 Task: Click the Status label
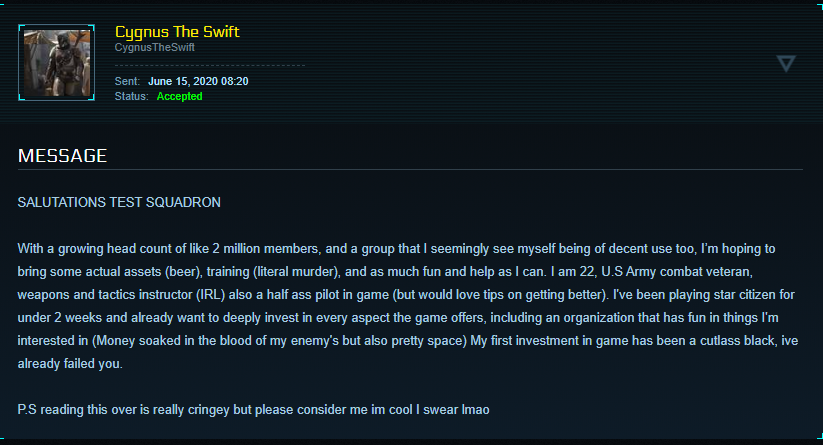point(132,96)
